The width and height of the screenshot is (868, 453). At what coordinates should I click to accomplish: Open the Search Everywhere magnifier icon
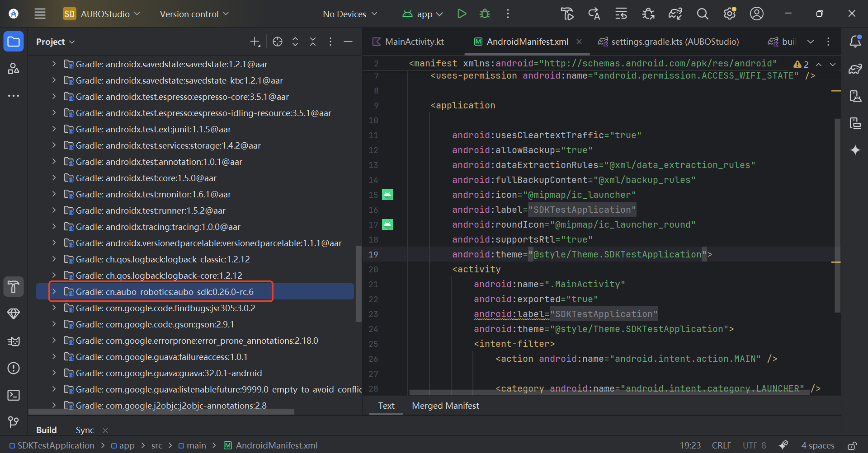702,14
